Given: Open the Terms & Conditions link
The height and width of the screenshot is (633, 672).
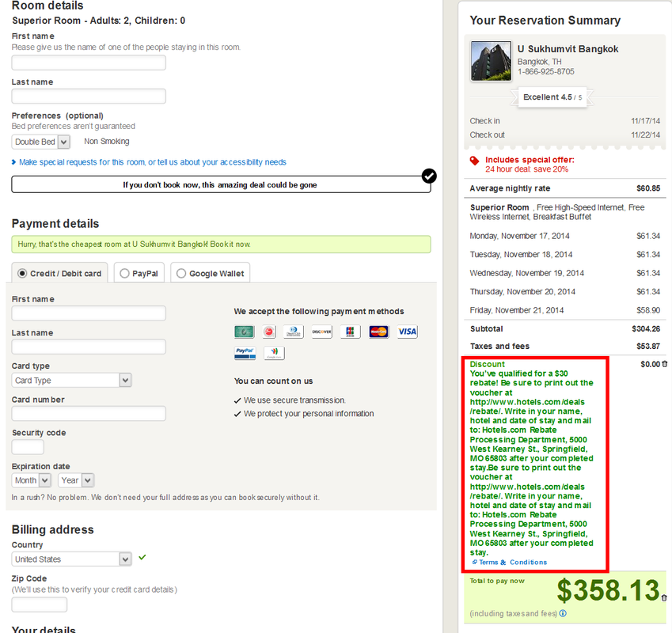Looking at the screenshot, I should point(512,563).
